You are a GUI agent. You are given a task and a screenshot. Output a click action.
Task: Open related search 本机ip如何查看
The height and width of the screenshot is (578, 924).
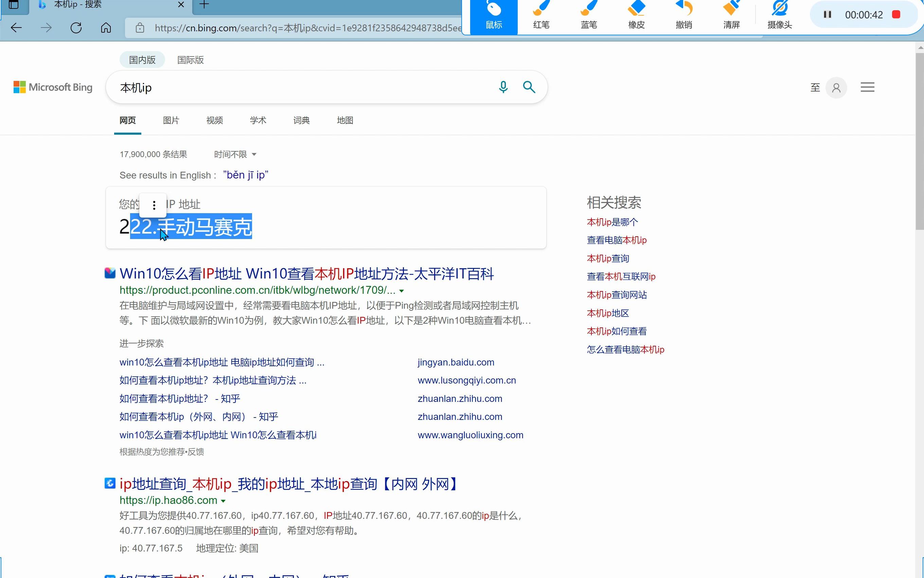(x=617, y=331)
